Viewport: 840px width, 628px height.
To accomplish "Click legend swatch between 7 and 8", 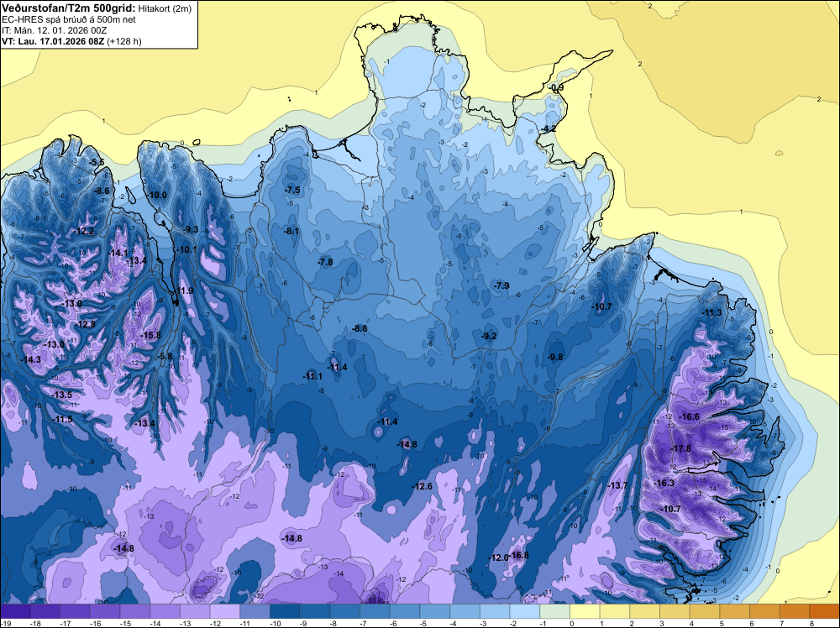I will pos(795,611).
